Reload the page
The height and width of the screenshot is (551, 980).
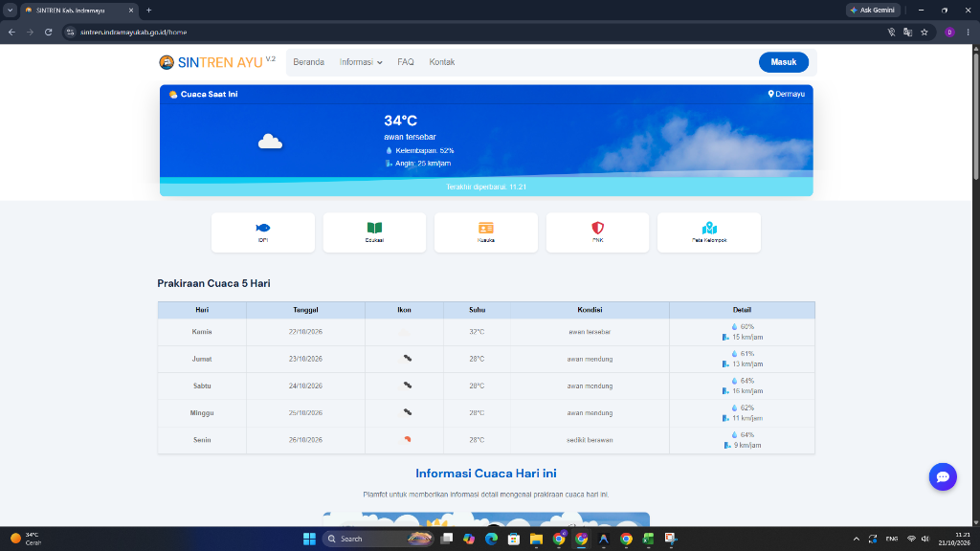point(48,32)
